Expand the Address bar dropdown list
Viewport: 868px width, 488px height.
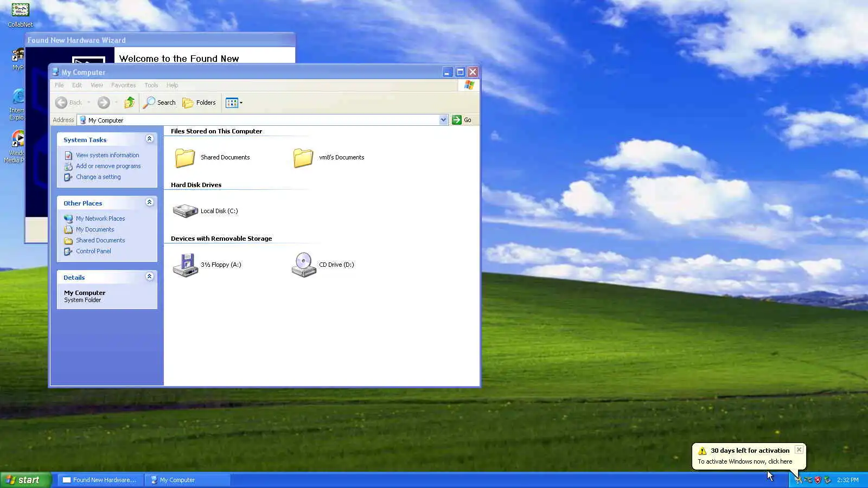(x=443, y=120)
